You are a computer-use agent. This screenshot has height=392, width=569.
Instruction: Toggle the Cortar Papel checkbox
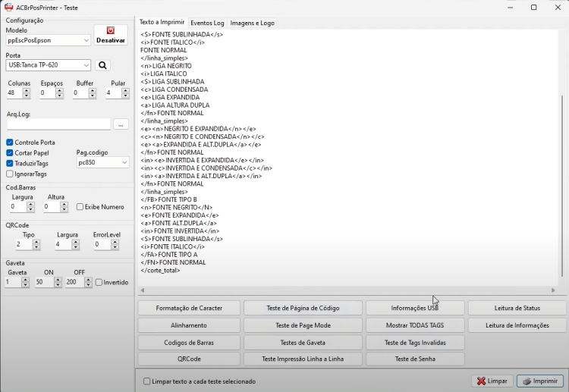tap(10, 152)
